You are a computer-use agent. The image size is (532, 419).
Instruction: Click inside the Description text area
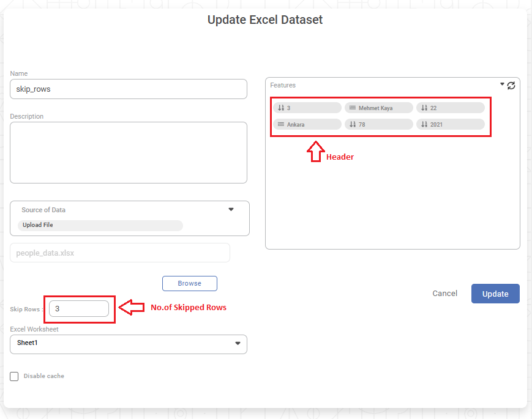tap(129, 152)
